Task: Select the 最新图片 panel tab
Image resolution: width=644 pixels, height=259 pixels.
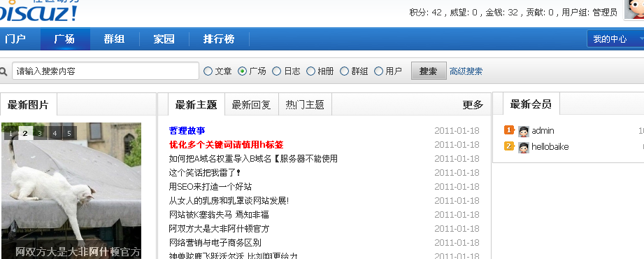Action: 28,105
